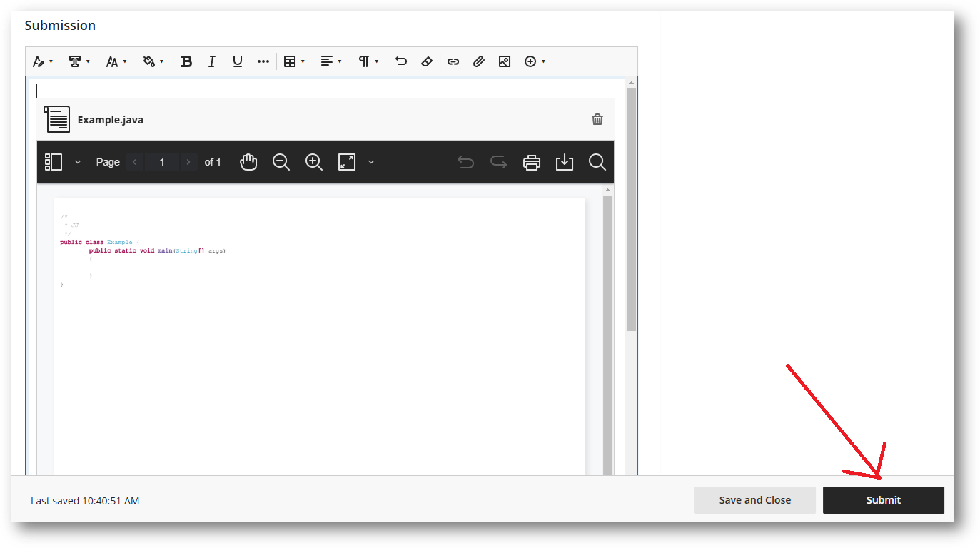Select the pan hand tool in viewer

(248, 162)
